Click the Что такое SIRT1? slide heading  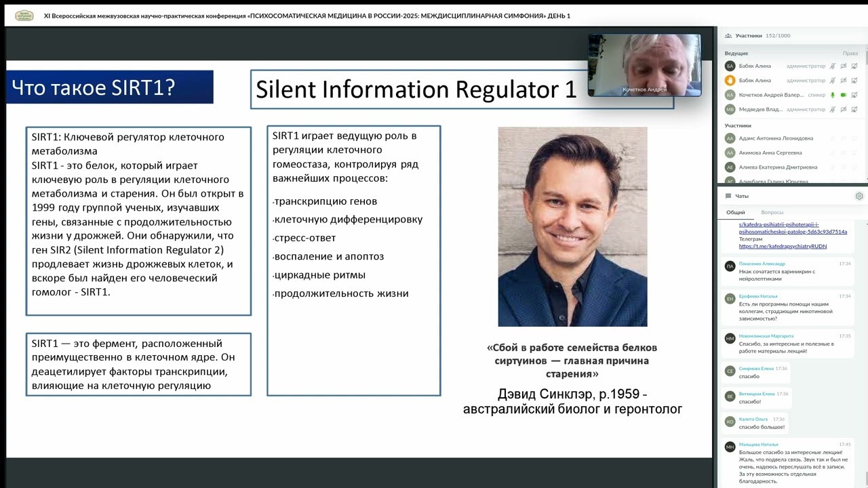[x=93, y=87]
